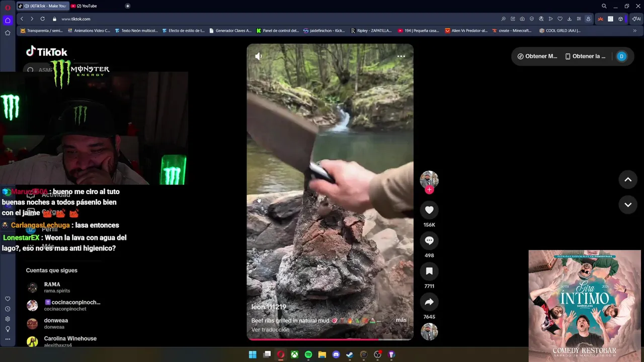Viewport: 644px width, 362px height.
Task: Open 'Ripley - ZAPATILLA...' bookmark
Action: pos(371,31)
